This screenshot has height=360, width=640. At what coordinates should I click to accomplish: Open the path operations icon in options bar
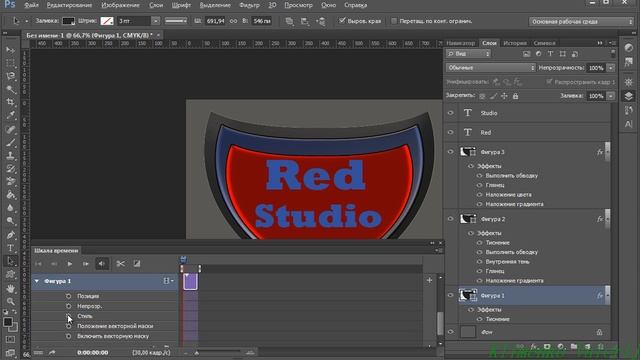click(289, 21)
